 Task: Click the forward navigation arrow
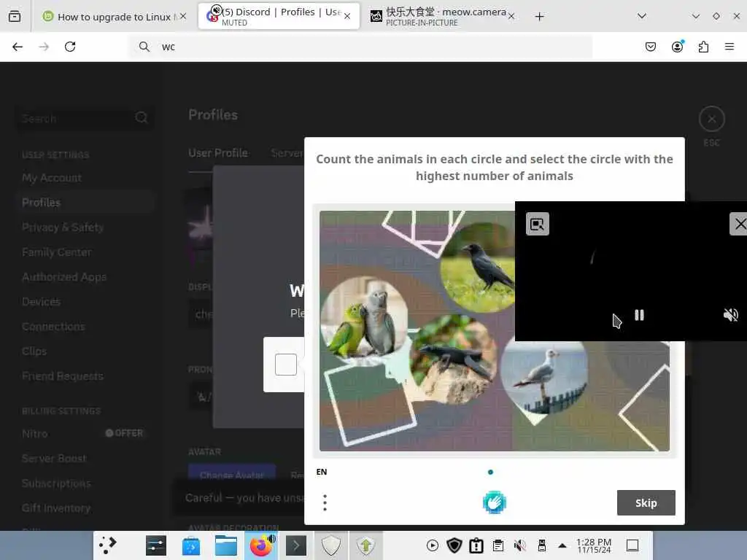[44, 47]
